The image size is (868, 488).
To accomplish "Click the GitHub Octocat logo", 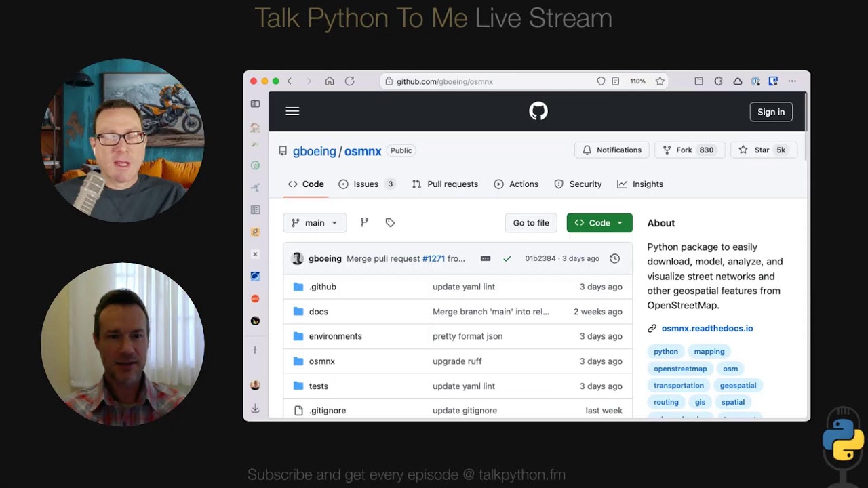I will 538,111.
